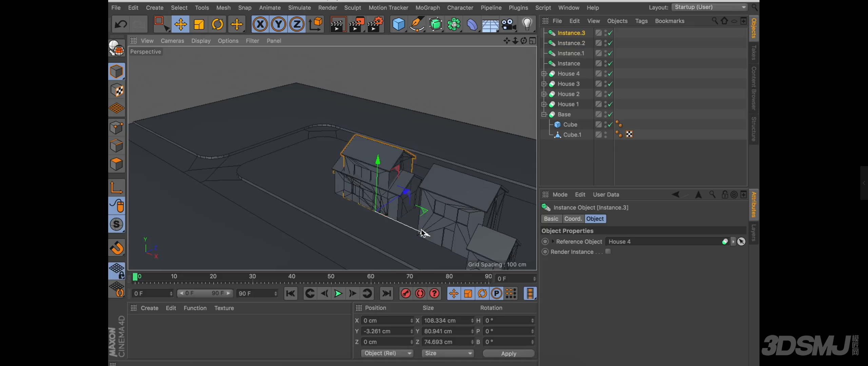Click the MoGraph array generator icon
Screen dimensions: 868x366
pyautogui.click(x=454, y=24)
